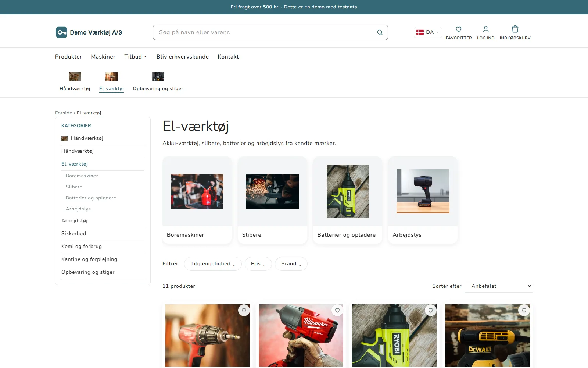588x368 pixels.
Task: Open Opbevaring og stiger in sidebar
Action: (x=88, y=272)
